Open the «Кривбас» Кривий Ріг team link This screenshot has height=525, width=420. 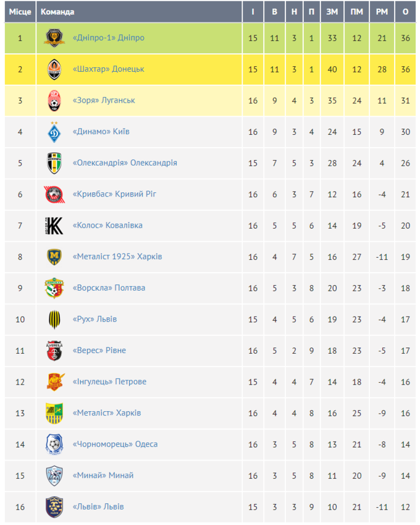point(114,194)
